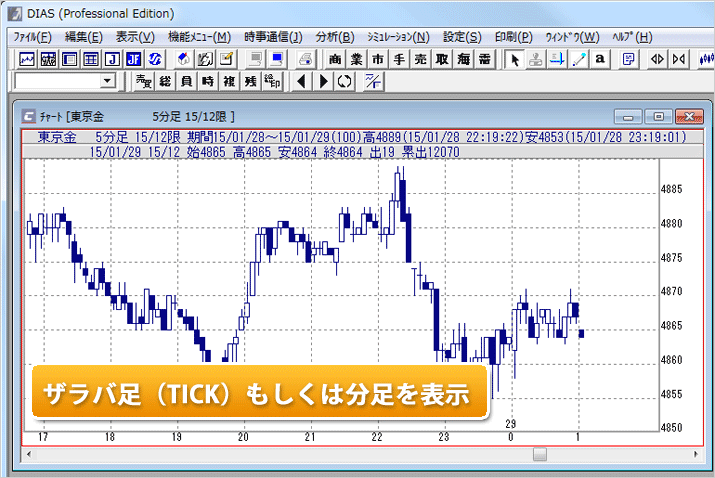Select the trend line drawing tool
Image resolution: width=715 pixels, height=478 pixels.
[578, 60]
